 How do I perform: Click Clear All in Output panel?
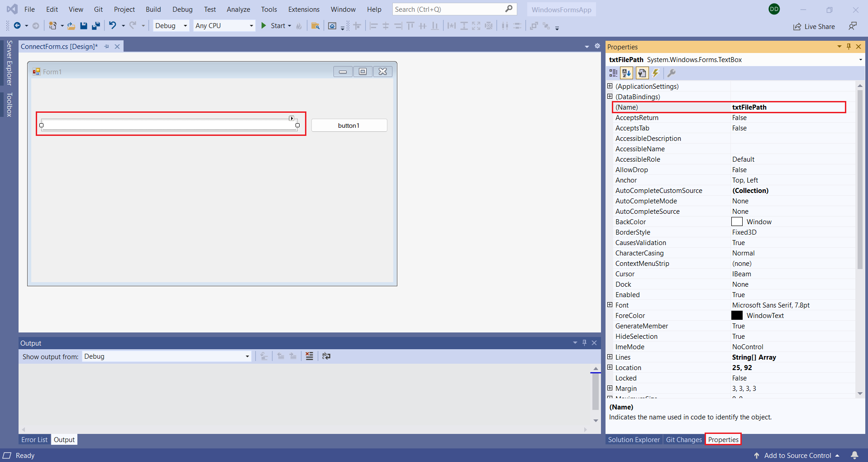click(x=309, y=356)
